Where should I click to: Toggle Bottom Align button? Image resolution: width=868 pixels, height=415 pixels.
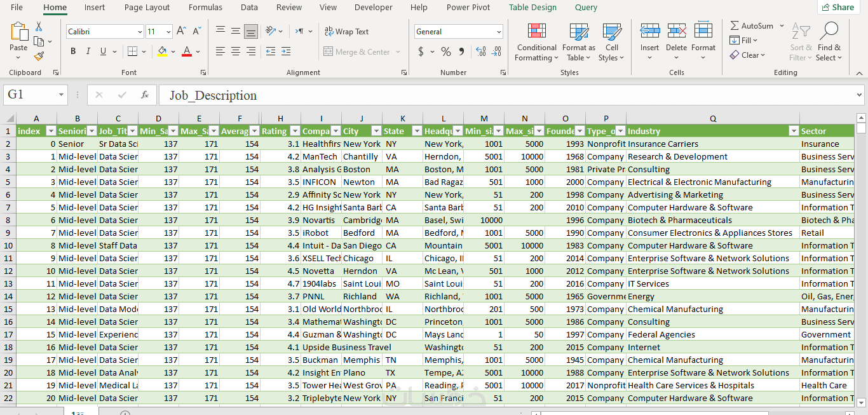(251, 31)
